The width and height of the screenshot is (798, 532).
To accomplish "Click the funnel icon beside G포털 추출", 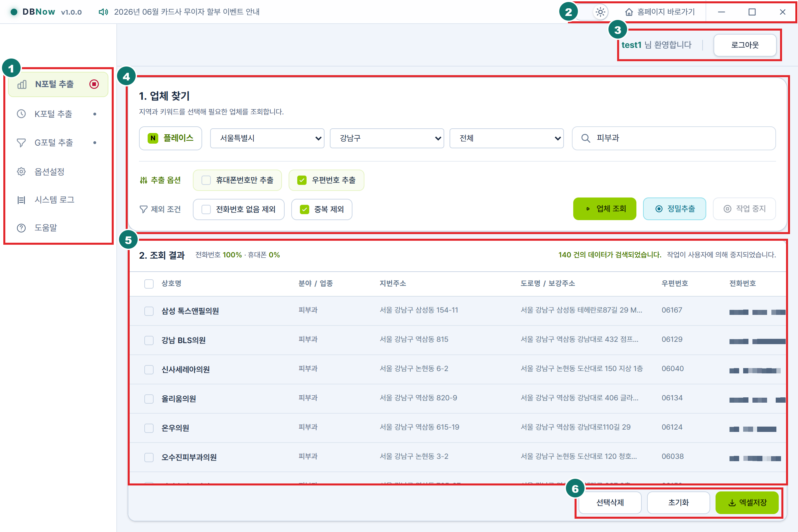I will [21, 143].
